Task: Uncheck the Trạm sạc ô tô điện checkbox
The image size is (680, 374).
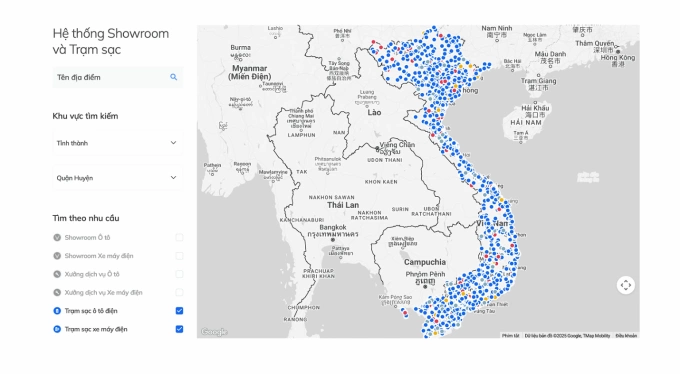Action: (x=179, y=311)
